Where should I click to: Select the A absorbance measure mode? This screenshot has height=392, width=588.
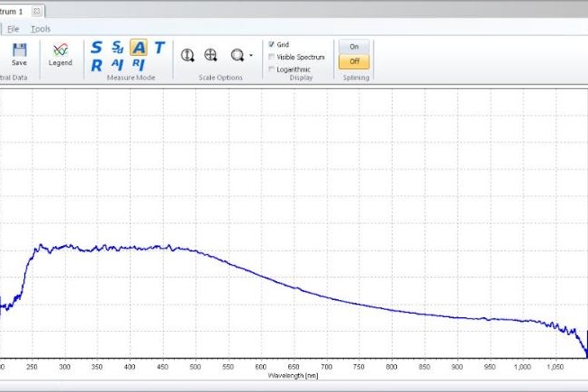click(x=139, y=48)
